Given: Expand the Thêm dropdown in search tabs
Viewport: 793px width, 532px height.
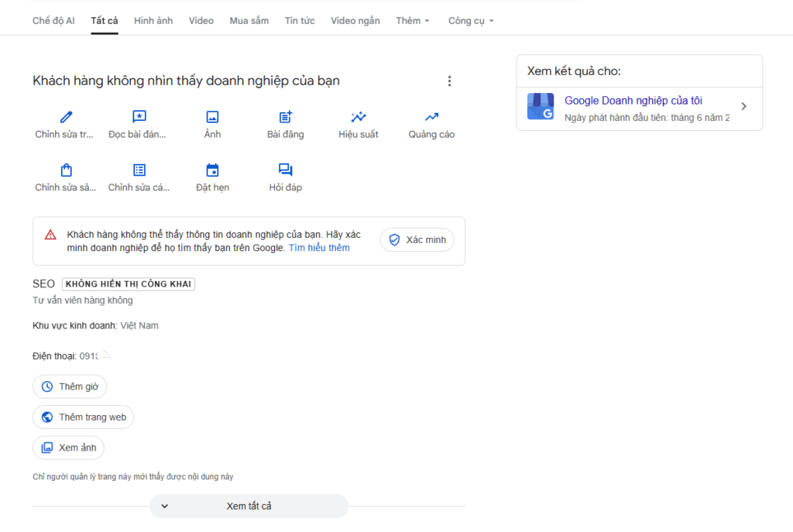Looking at the screenshot, I should click(x=412, y=21).
